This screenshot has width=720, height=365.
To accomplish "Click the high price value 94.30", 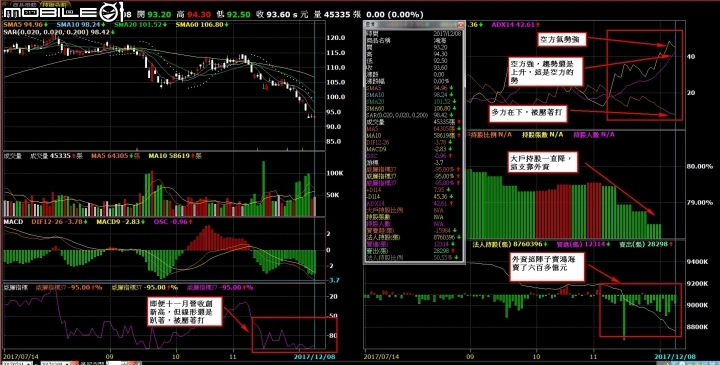I will pos(200,15).
